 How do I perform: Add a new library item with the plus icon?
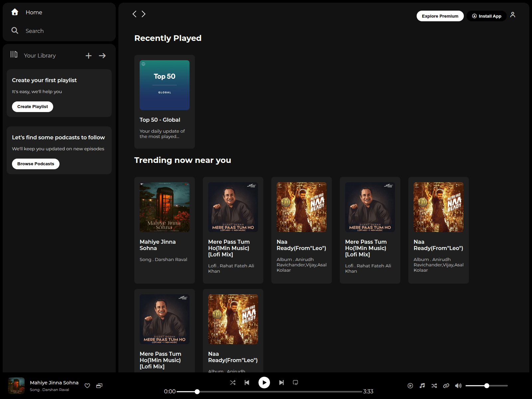tap(88, 56)
